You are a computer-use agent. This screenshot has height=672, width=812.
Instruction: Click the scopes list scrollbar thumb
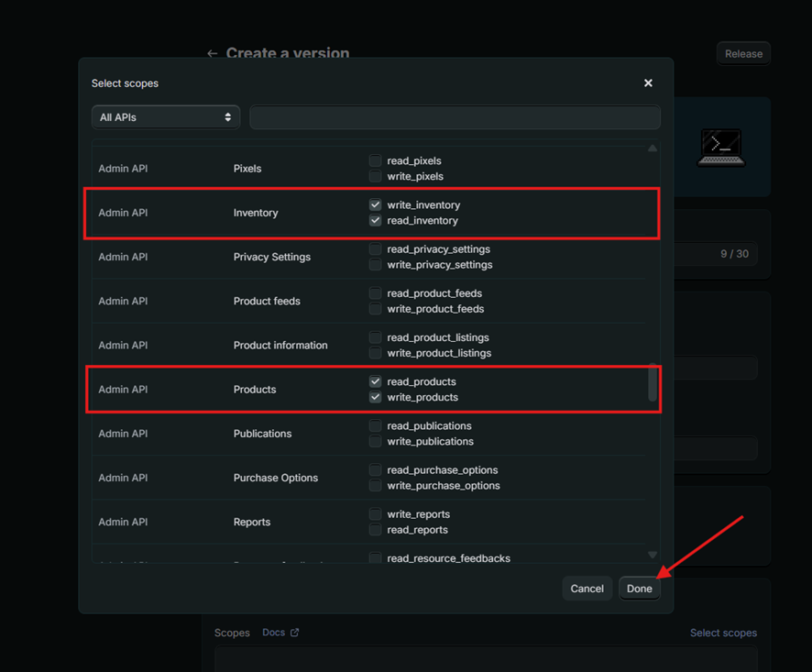point(653,382)
